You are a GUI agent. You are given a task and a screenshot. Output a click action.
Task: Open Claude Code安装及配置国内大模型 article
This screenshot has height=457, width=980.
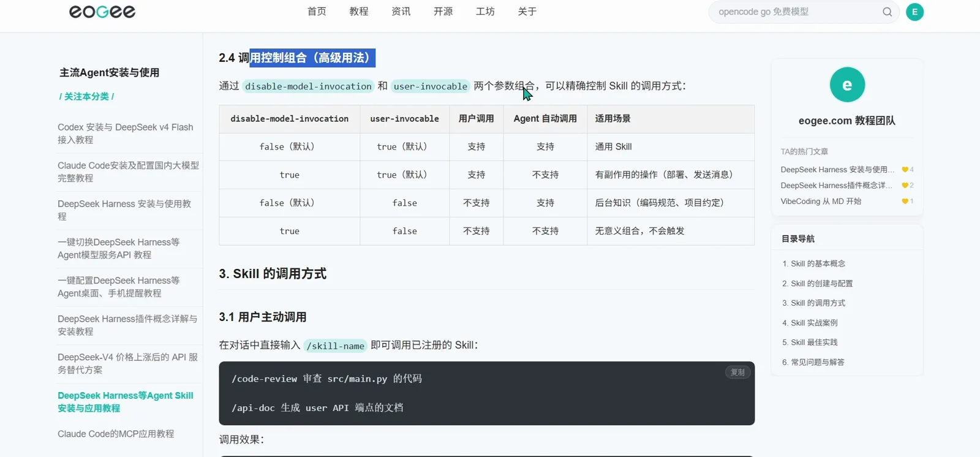coord(128,172)
